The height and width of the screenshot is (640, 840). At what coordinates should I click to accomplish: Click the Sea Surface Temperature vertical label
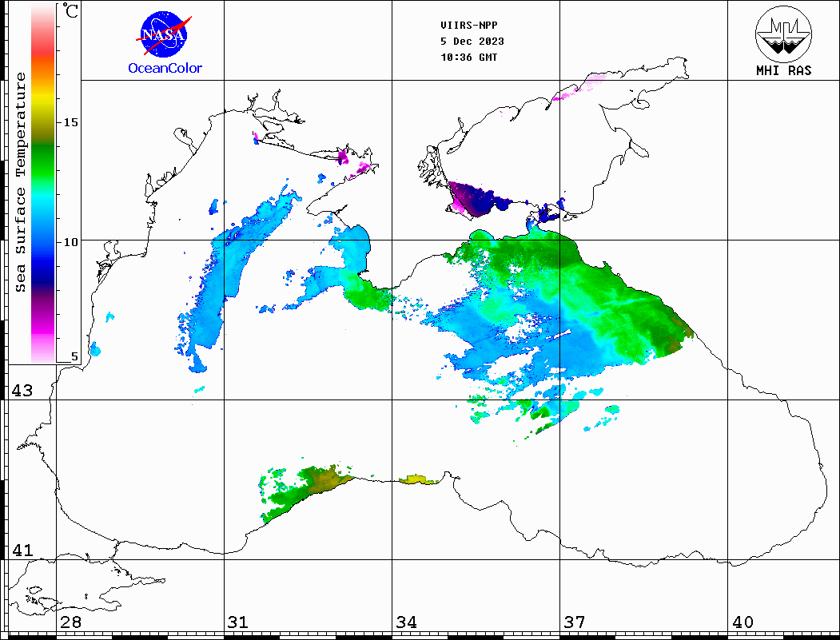[20, 183]
